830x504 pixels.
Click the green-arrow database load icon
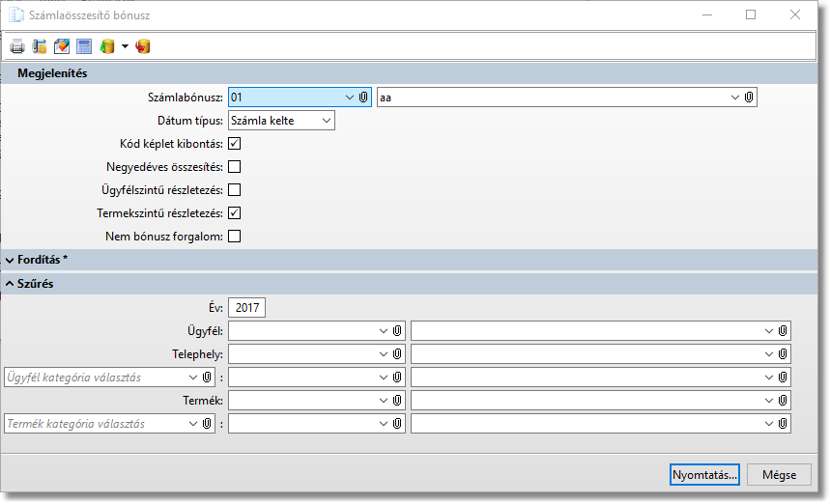(107, 46)
